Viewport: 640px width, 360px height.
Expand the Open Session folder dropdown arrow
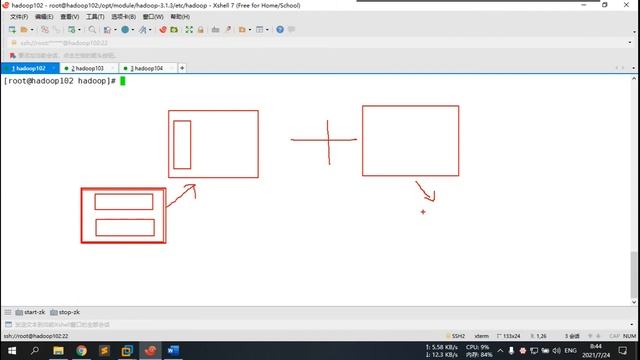coord(32,30)
